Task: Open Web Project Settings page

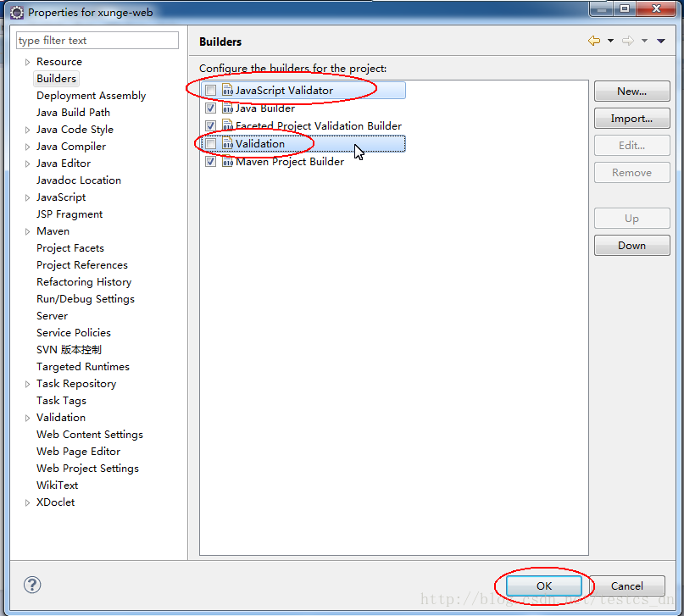Action: point(87,469)
